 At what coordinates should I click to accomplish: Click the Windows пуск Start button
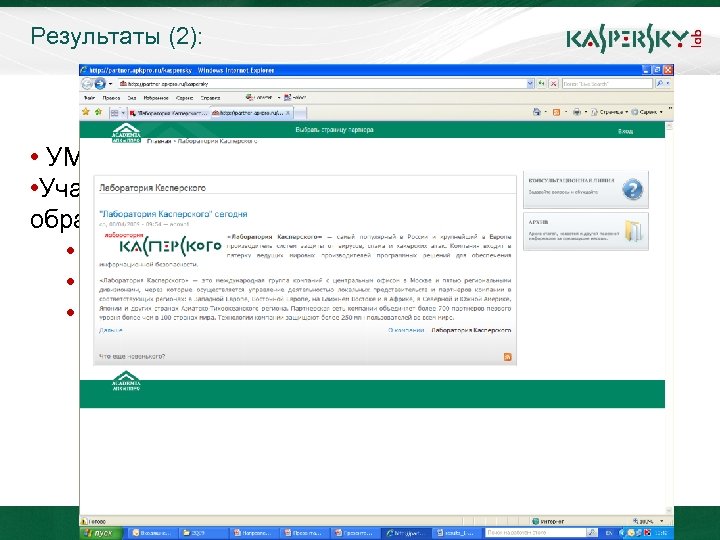point(101,533)
